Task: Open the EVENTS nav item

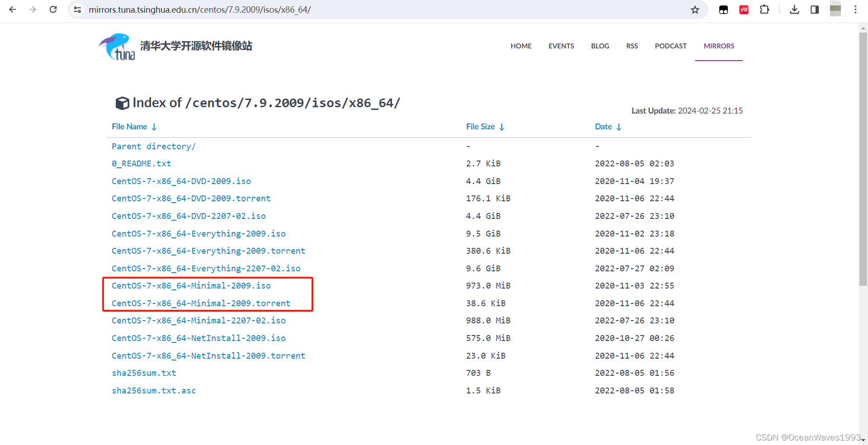Action: (561, 46)
